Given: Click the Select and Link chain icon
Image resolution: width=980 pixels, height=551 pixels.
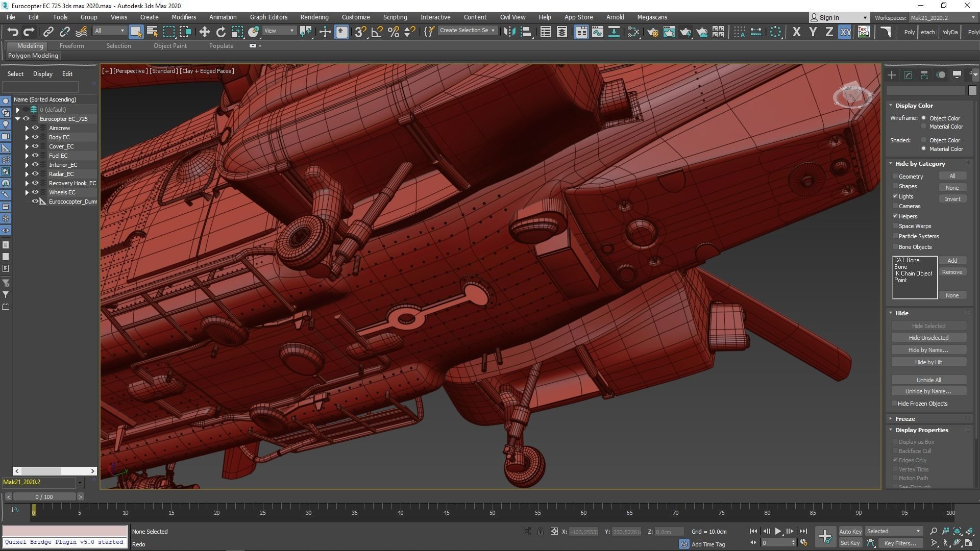Looking at the screenshot, I should point(48,32).
